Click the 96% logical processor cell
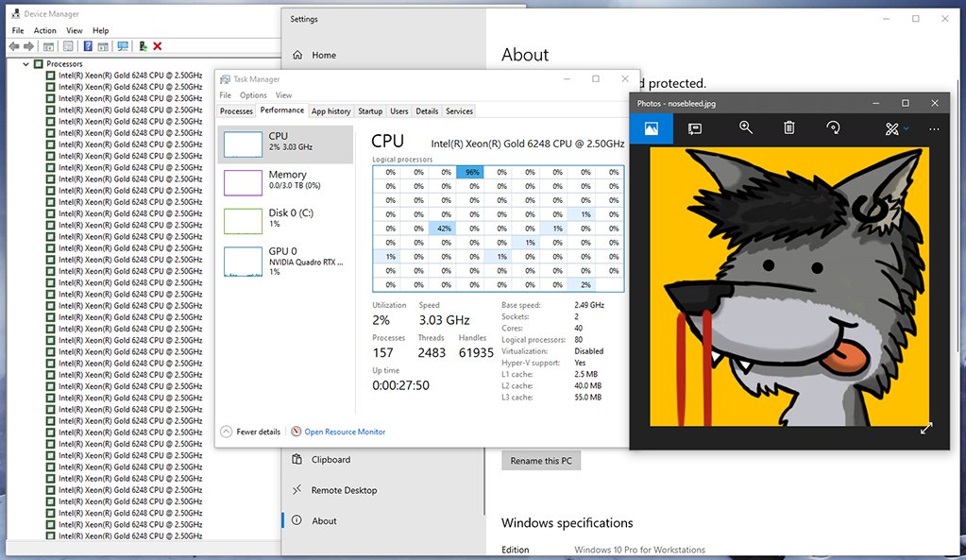This screenshot has height=560, width=966. point(470,172)
